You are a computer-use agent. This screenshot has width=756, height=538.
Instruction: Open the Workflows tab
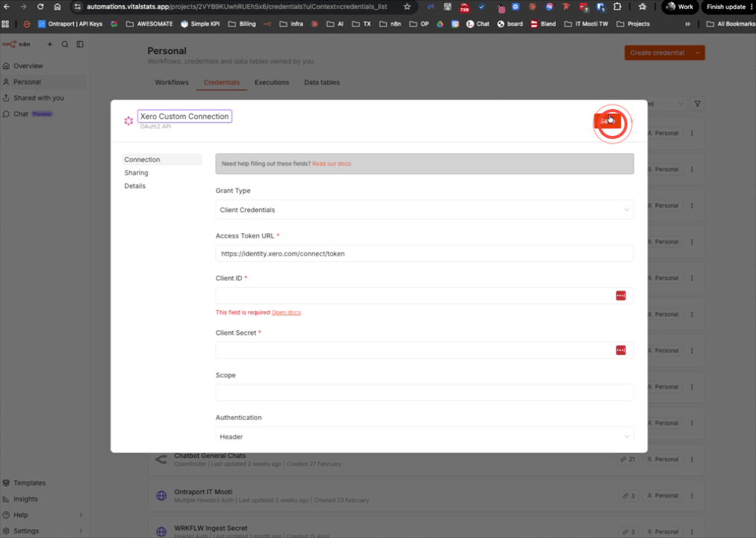[x=172, y=82]
